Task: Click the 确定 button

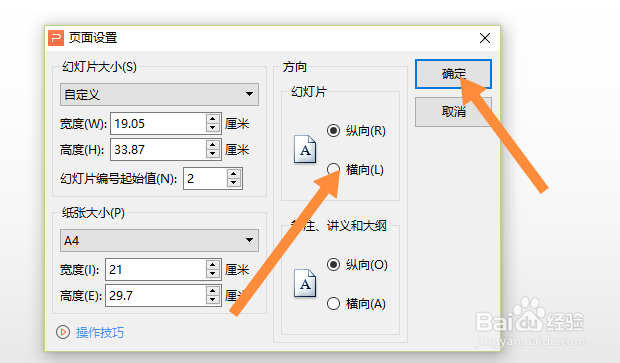Action: (453, 74)
